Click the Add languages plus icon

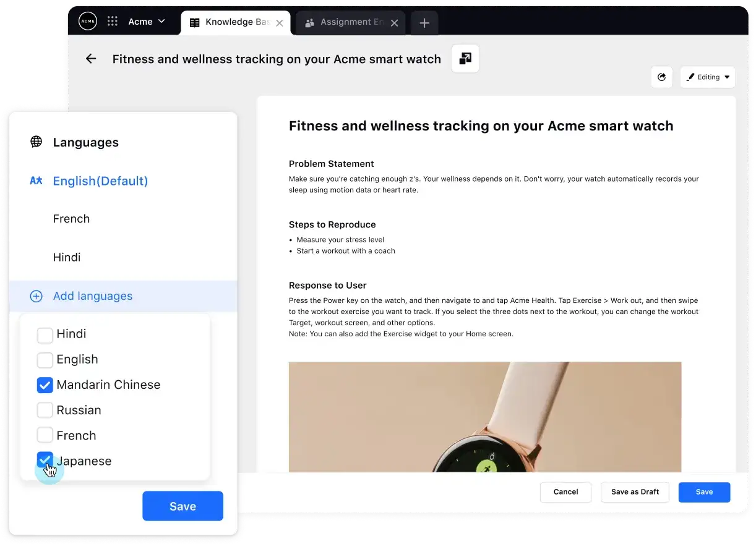click(36, 295)
